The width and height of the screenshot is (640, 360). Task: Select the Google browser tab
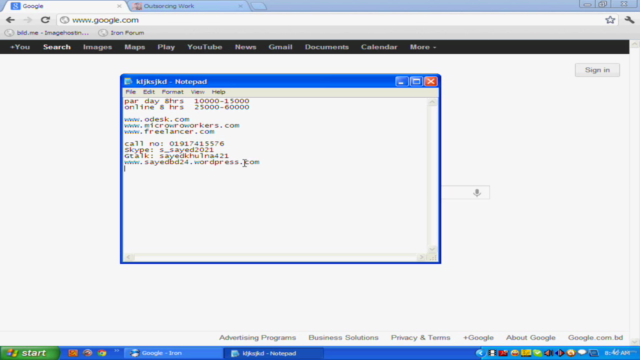click(65, 6)
